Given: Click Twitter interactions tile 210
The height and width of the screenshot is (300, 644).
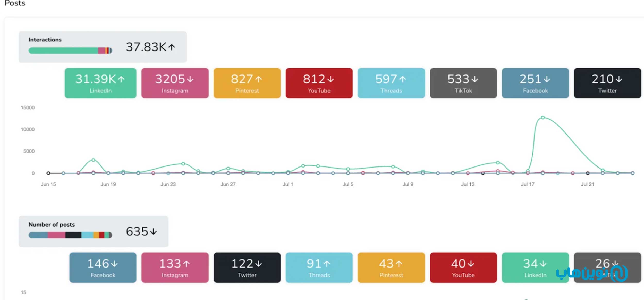Looking at the screenshot, I should point(607,83).
